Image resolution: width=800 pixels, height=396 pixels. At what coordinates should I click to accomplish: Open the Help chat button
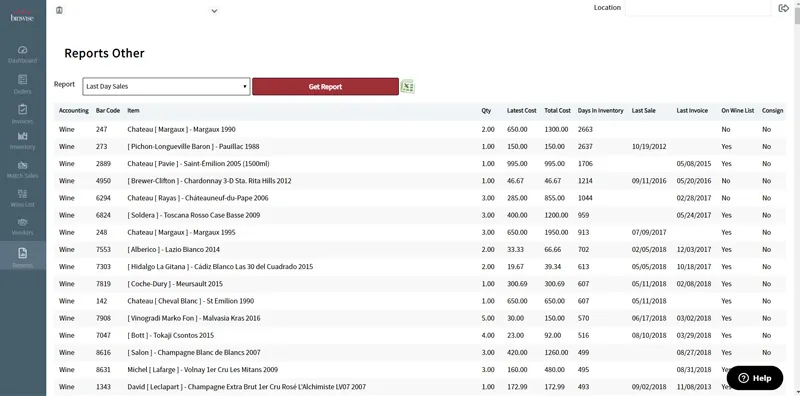(x=755, y=378)
